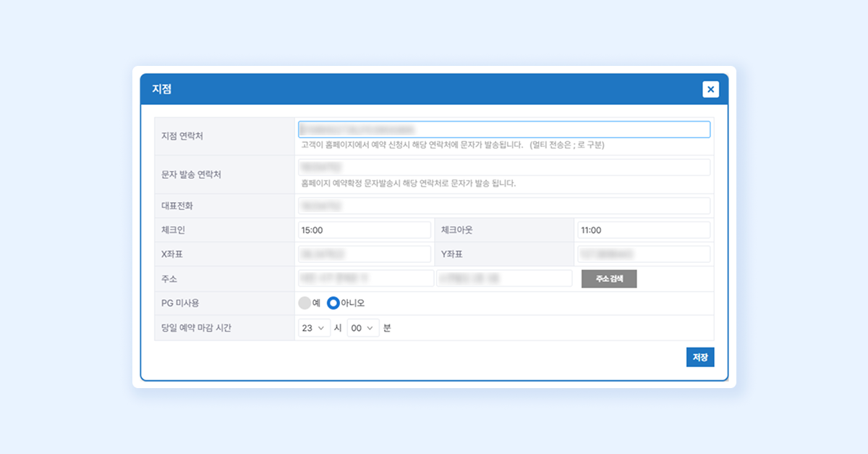
Task: Click the 지점 dialog title text
Action: [x=161, y=89]
